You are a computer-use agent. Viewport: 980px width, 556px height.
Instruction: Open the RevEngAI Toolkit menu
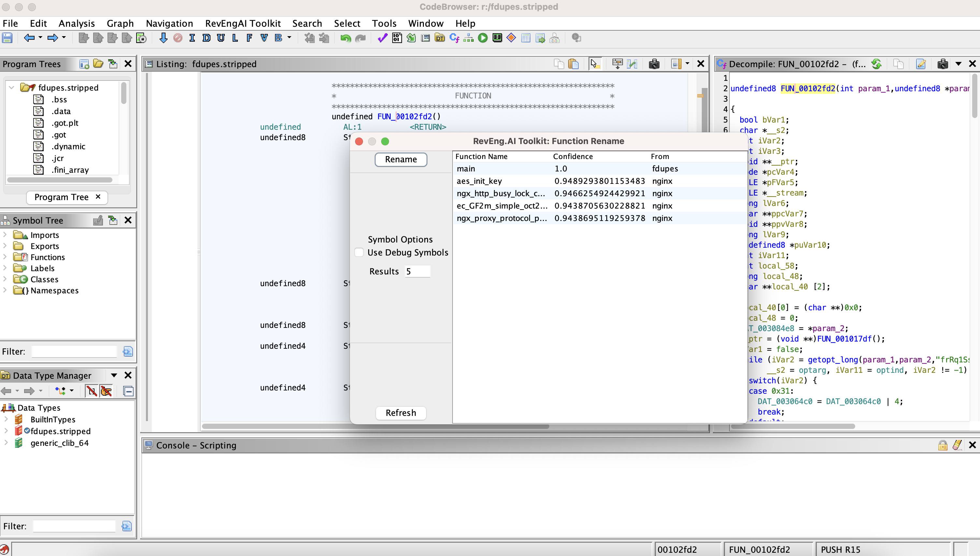click(x=242, y=23)
